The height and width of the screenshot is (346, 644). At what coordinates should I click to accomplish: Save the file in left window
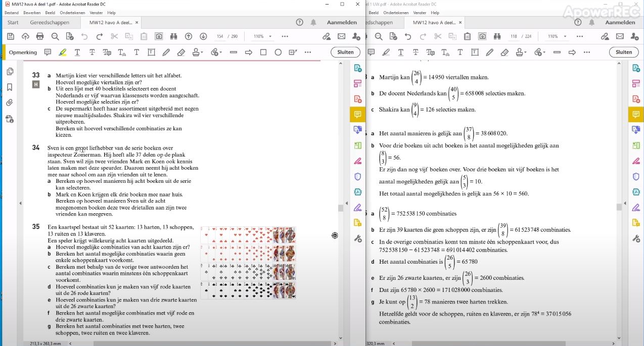pos(10,36)
